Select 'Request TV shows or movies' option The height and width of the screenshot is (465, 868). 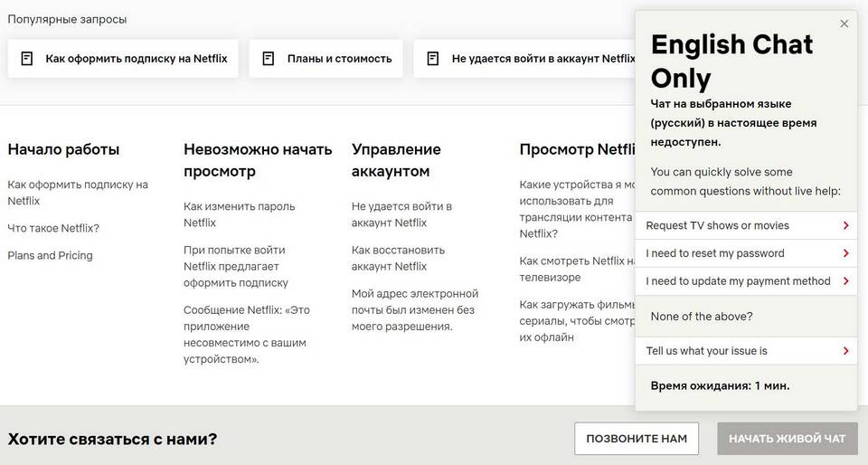(x=746, y=225)
